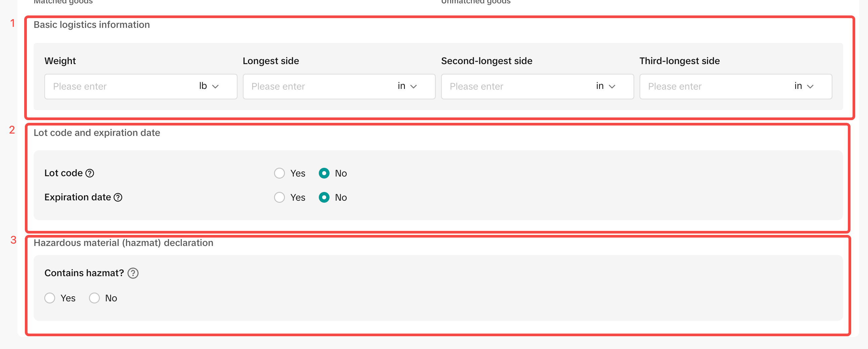Image resolution: width=868 pixels, height=349 pixels.
Task: Click the Second-longest side input field
Action: (x=516, y=87)
